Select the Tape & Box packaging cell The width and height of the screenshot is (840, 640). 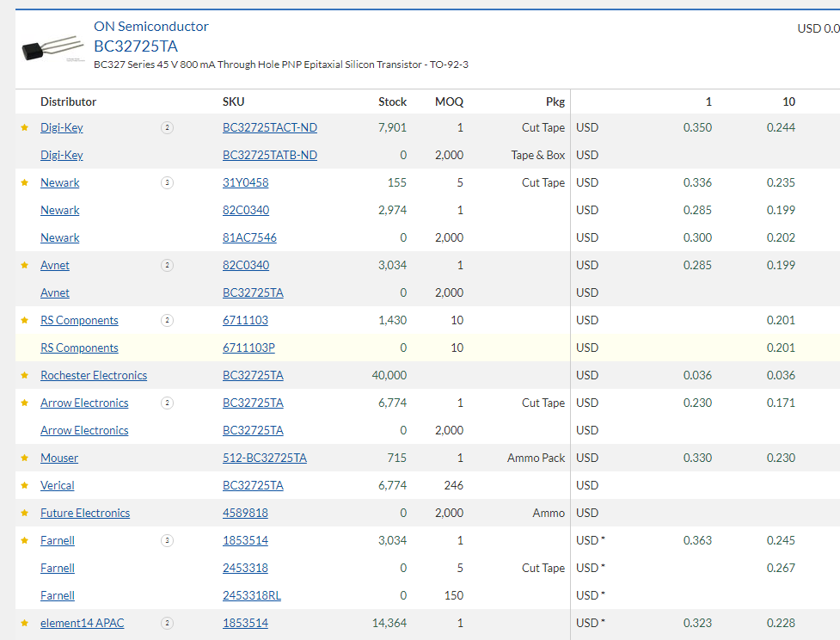tap(538, 155)
